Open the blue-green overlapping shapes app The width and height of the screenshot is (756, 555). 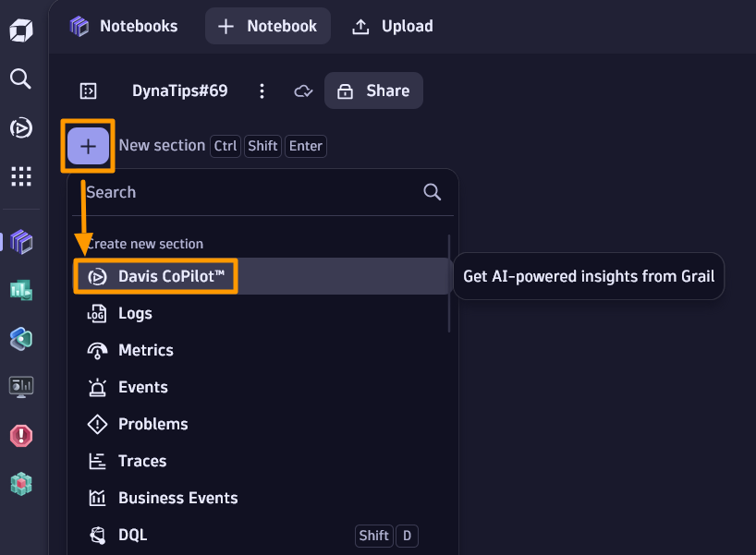click(x=21, y=339)
